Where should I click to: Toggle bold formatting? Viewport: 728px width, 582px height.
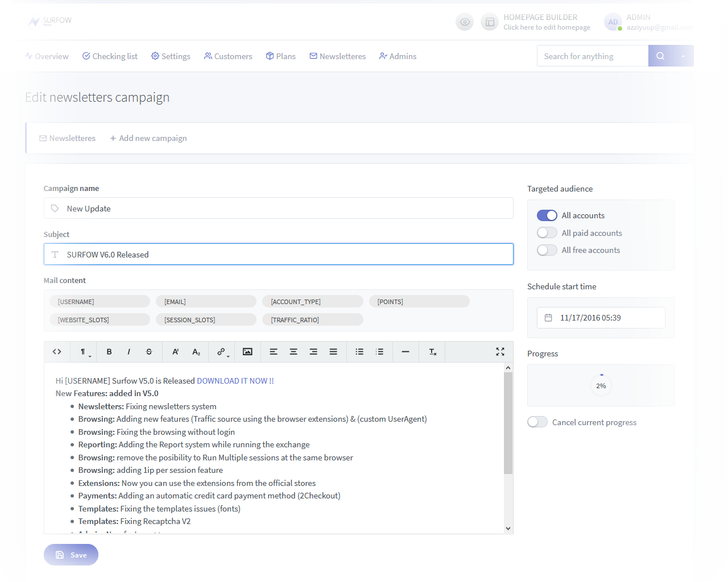(109, 352)
